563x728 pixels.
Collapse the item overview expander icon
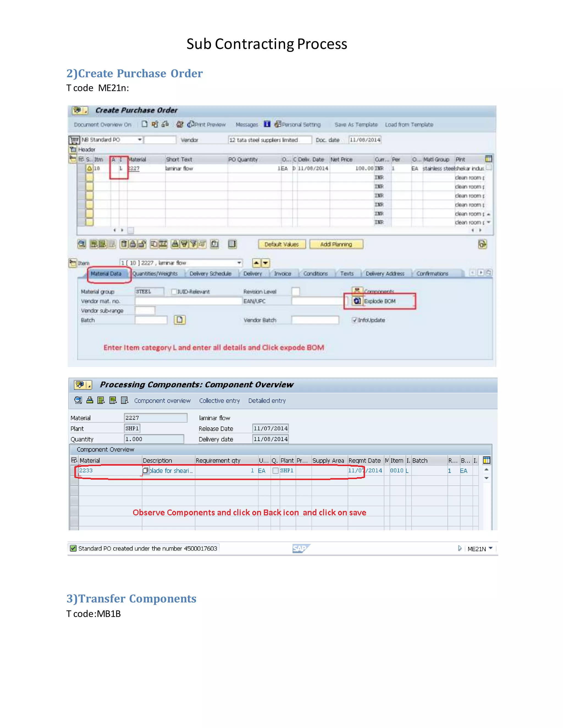click(x=73, y=159)
